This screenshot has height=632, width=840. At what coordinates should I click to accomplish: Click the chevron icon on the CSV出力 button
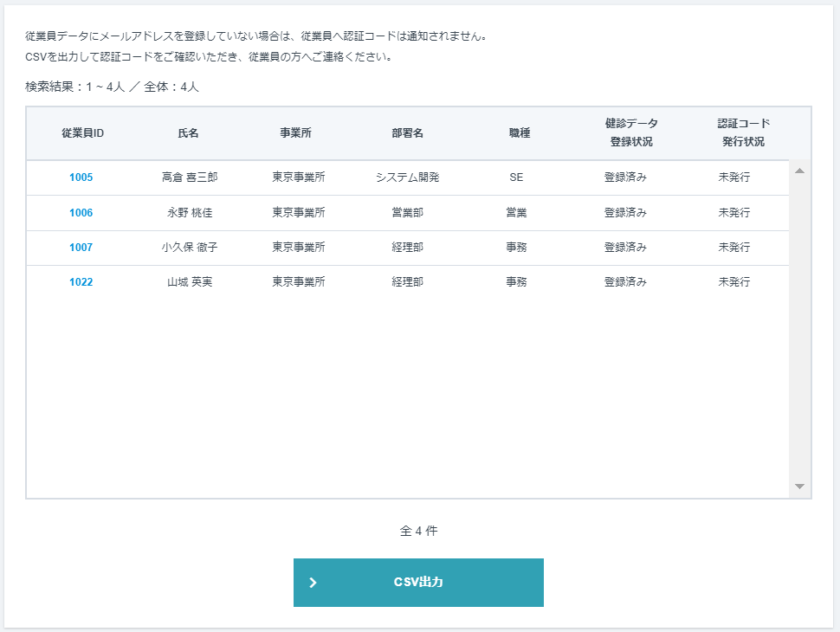point(314,583)
